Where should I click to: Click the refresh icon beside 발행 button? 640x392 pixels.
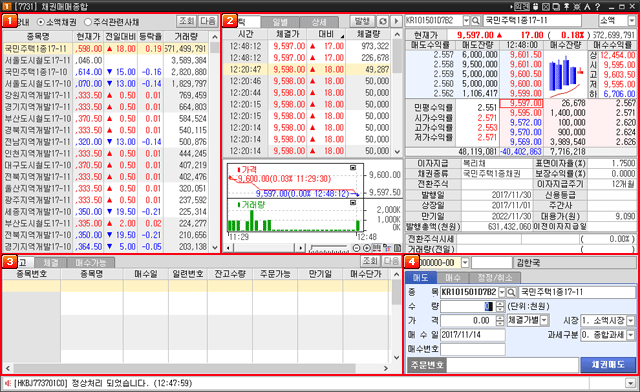tap(382, 21)
